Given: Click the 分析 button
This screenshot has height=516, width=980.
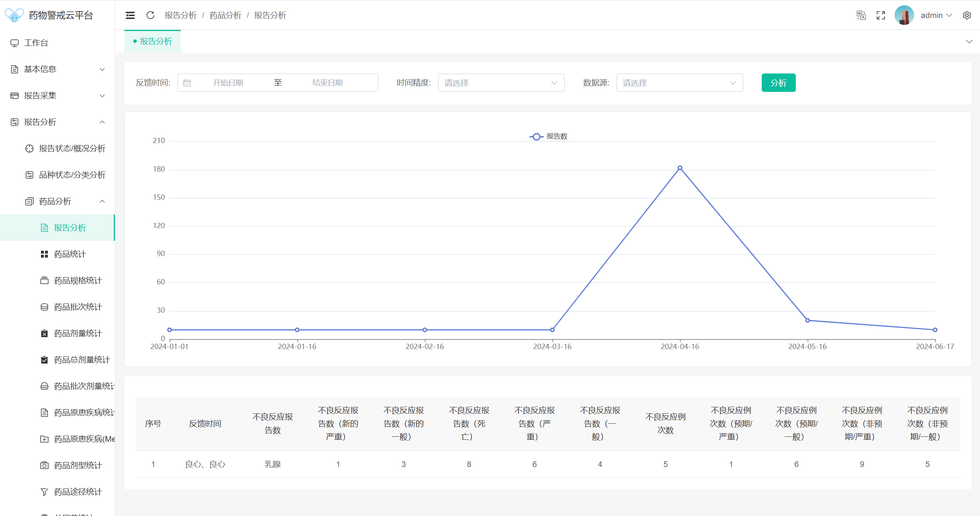Looking at the screenshot, I should [x=778, y=83].
